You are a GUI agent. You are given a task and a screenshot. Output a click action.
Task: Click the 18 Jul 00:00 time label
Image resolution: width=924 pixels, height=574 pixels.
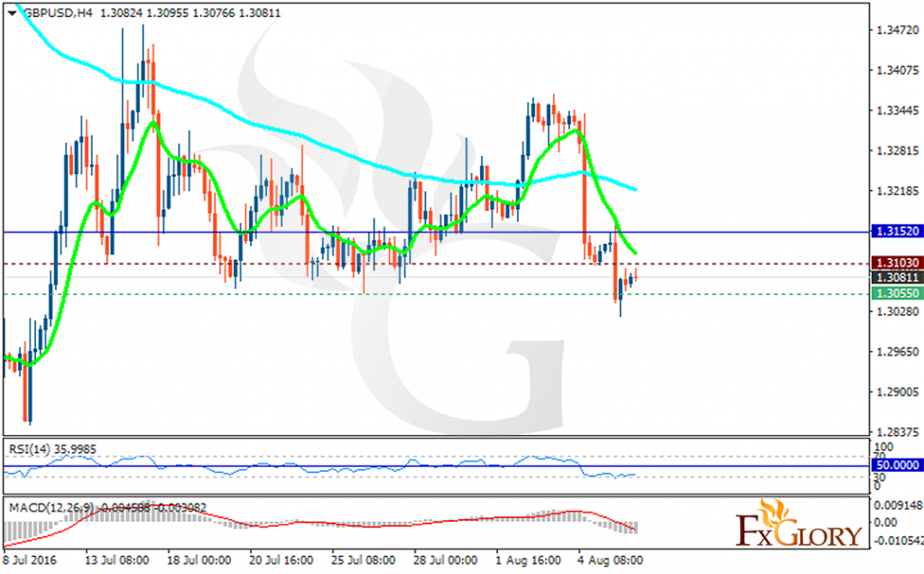click(199, 560)
